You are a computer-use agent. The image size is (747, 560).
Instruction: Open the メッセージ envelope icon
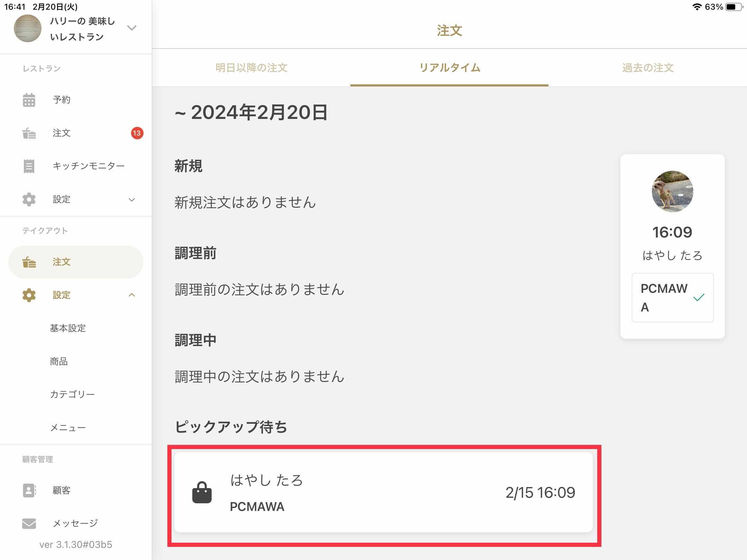click(x=29, y=523)
